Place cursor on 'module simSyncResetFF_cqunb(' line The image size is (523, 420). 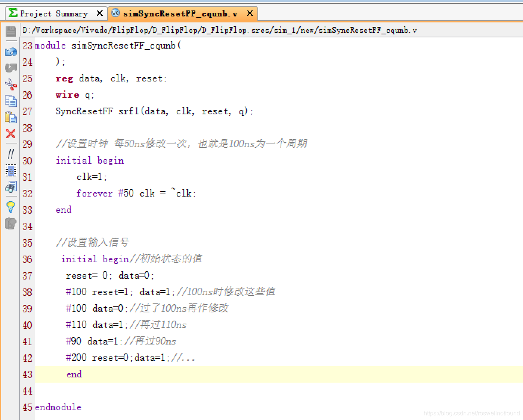click(108, 46)
